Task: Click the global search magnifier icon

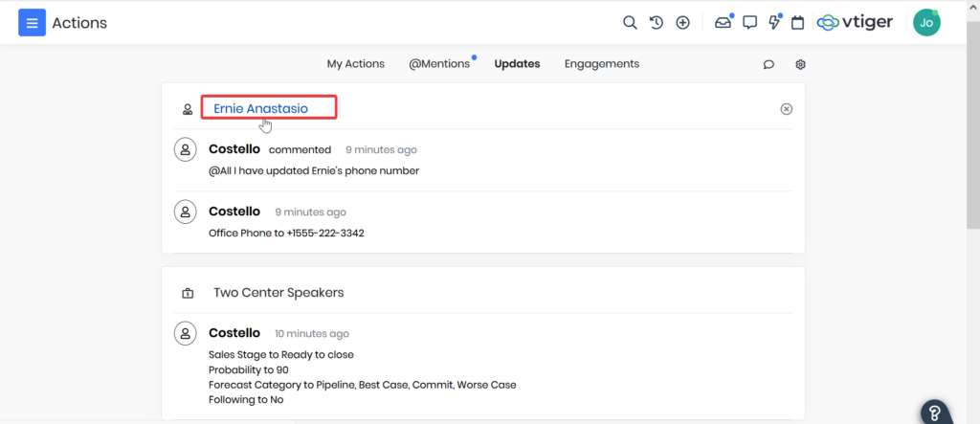Action: pyautogui.click(x=630, y=22)
